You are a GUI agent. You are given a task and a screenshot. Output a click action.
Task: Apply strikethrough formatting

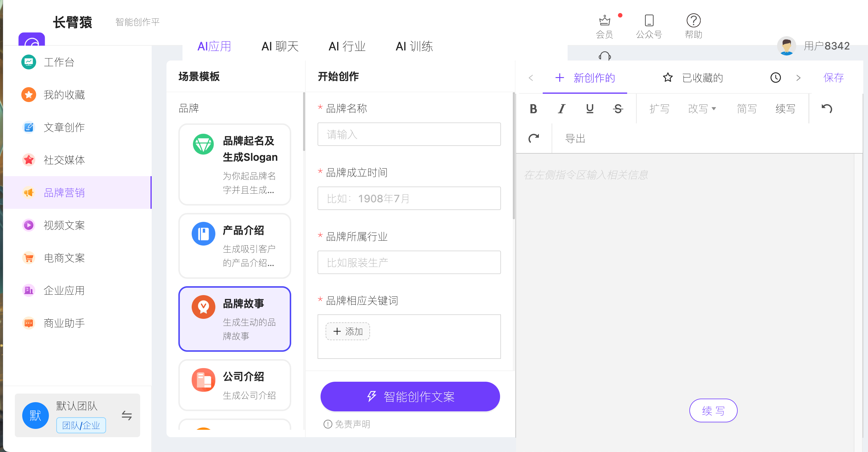[x=618, y=109]
